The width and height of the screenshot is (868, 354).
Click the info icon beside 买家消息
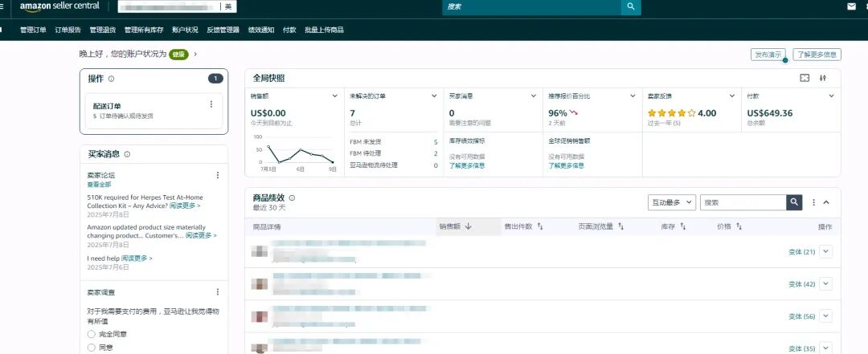127,154
